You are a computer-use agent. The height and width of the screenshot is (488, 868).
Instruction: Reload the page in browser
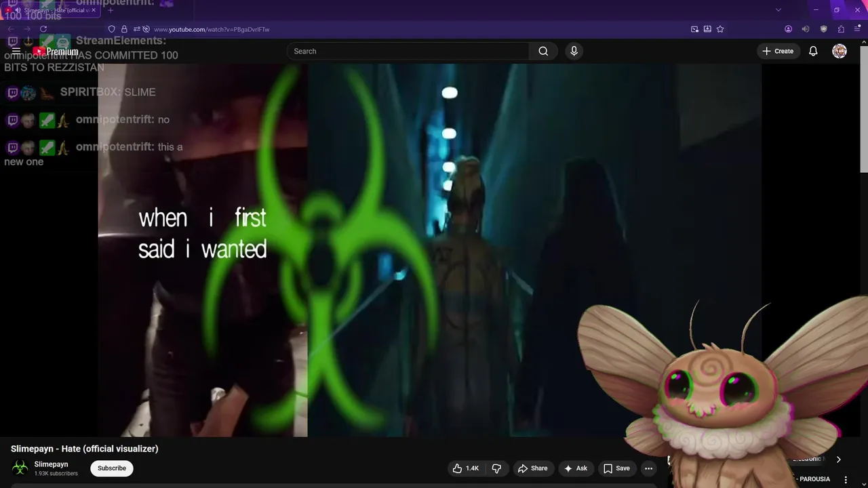43,29
